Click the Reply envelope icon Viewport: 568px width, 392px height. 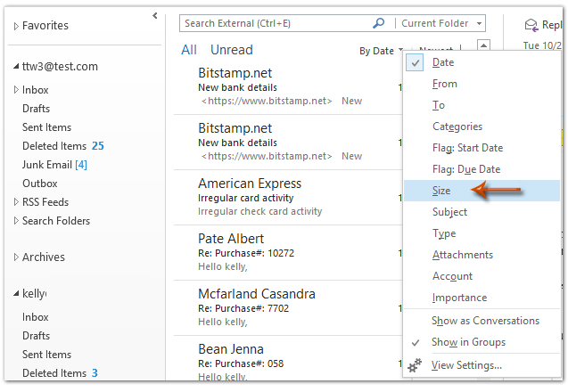click(x=531, y=25)
